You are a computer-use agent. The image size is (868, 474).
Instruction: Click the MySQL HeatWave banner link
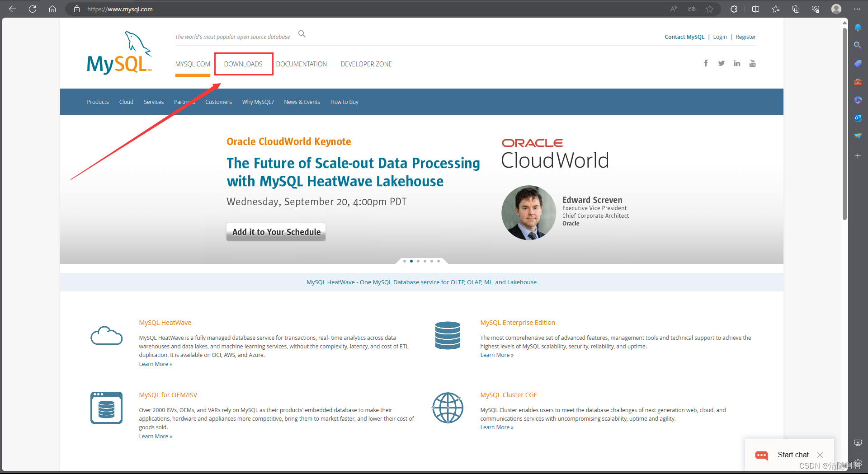(x=421, y=282)
